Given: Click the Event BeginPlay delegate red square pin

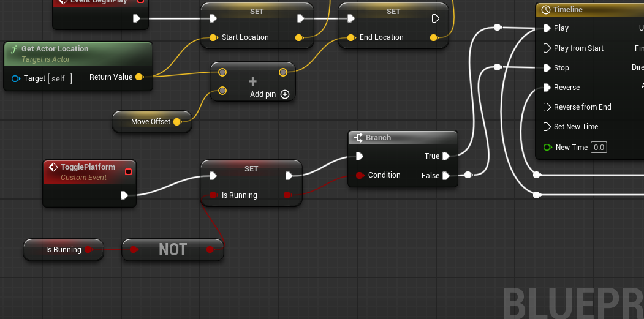Looking at the screenshot, I should click(x=140, y=1).
